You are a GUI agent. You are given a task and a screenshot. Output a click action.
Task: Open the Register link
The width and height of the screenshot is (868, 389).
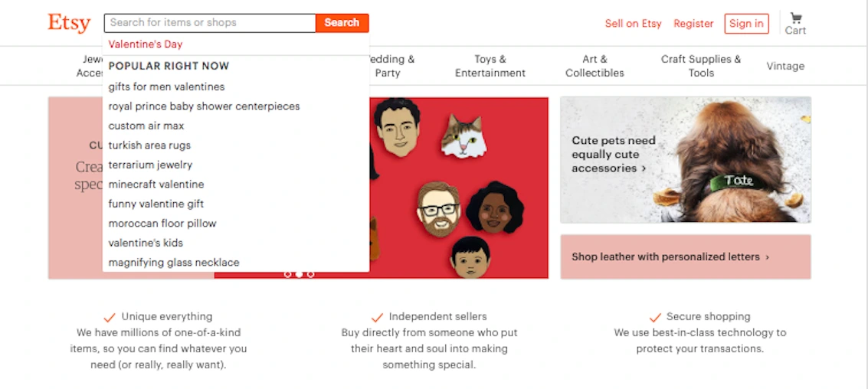click(x=693, y=24)
